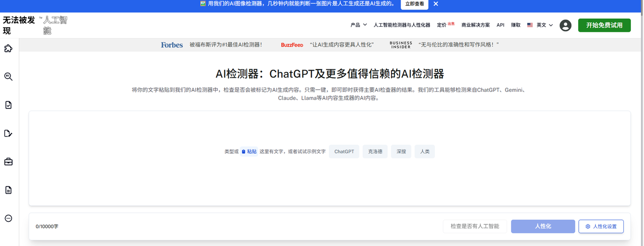
Task: Open the text document icon in sidebar
Action: (8, 190)
